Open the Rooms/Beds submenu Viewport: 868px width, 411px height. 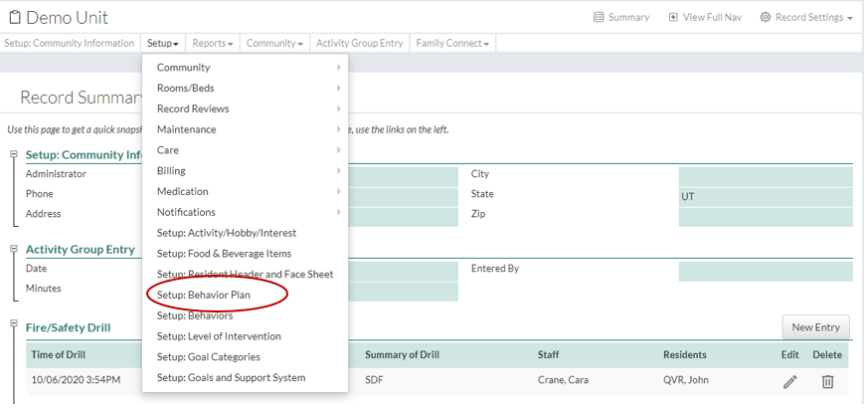pos(185,88)
